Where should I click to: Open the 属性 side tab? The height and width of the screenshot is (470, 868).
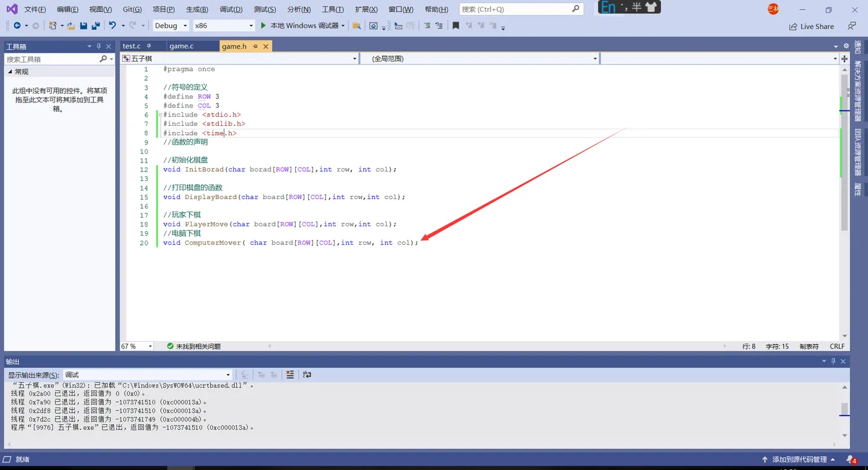tap(858, 190)
